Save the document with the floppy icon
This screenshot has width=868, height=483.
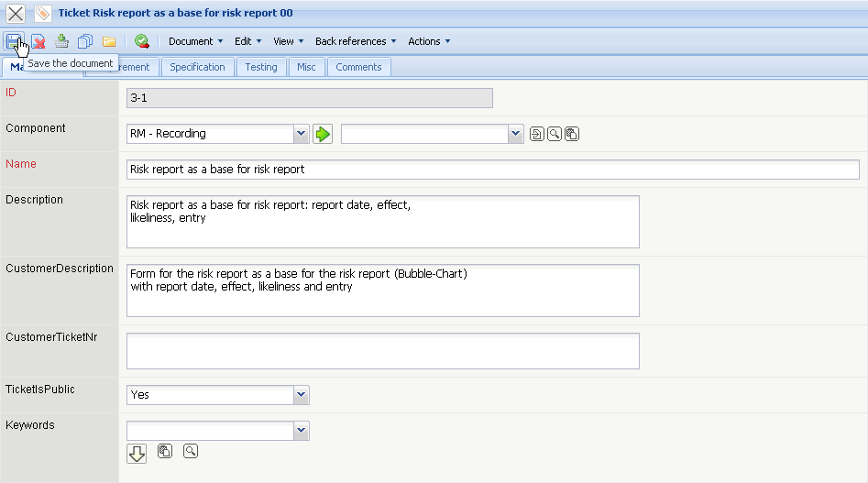(14, 41)
